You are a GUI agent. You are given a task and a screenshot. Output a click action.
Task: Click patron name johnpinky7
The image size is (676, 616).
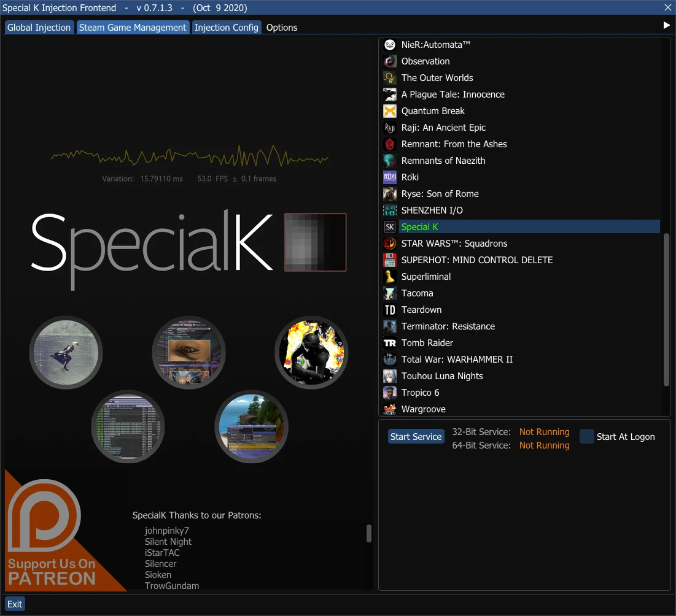[167, 531]
